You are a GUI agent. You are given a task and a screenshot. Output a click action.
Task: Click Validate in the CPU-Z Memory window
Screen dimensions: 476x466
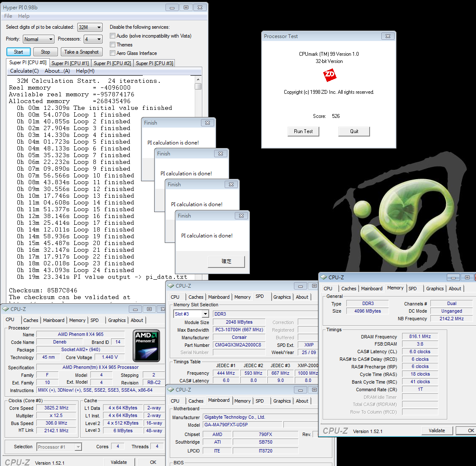click(x=437, y=431)
